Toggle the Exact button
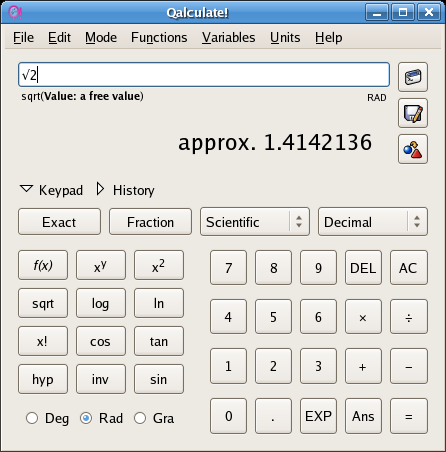The height and width of the screenshot is (452, 446). [x=59, y=222]
